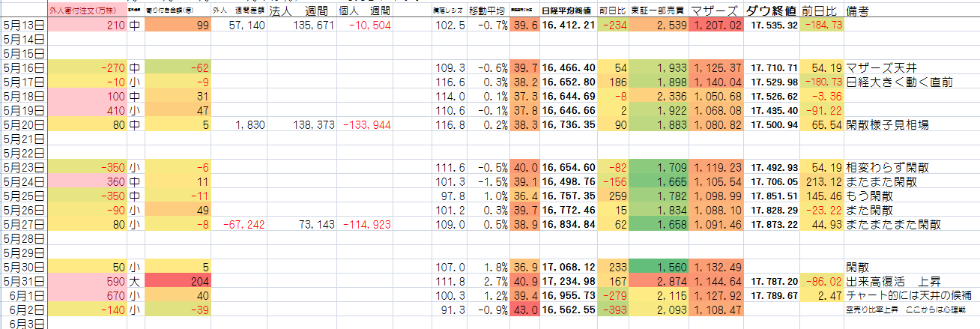The width and height of the screenshot is (980, 329).
Task: Select the 6月2日 row label
Action: (x=24, y=309)
